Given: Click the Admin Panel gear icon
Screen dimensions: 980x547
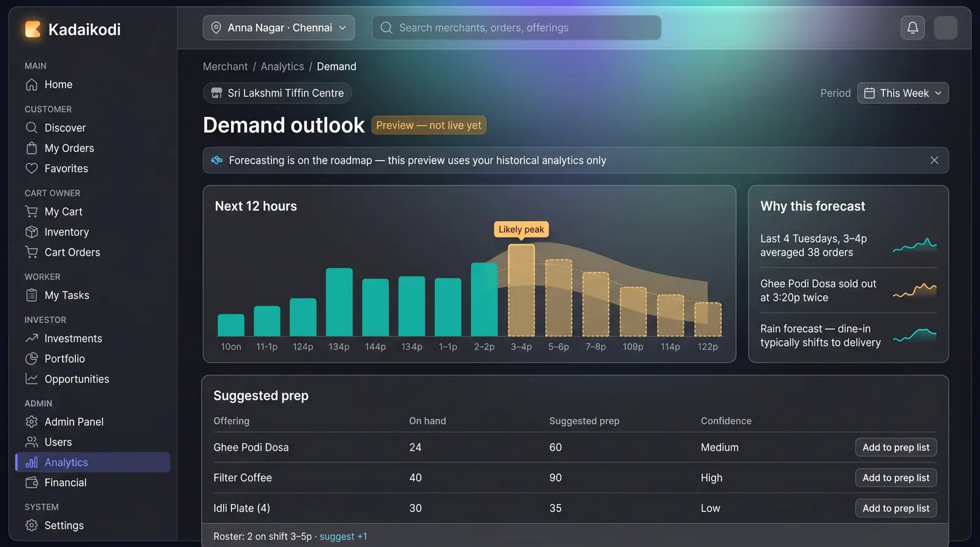Looking at the screenshot, I should pos(32,422).
